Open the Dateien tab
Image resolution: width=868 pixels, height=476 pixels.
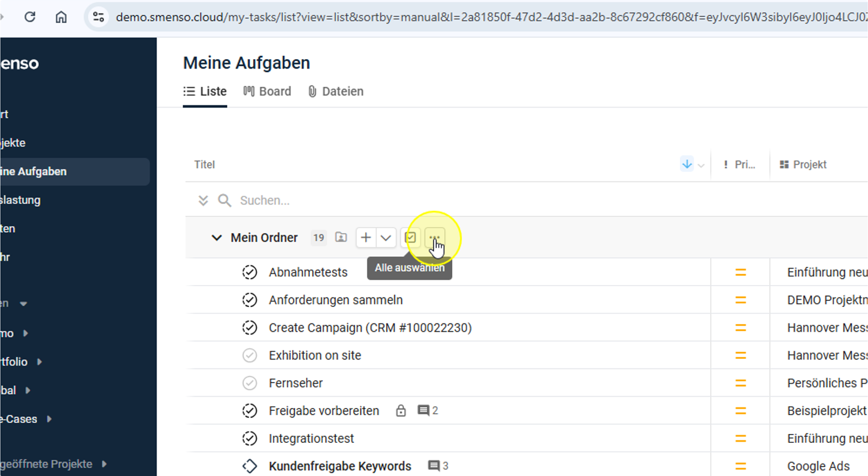pyautogui.click(x=336, y=92)
